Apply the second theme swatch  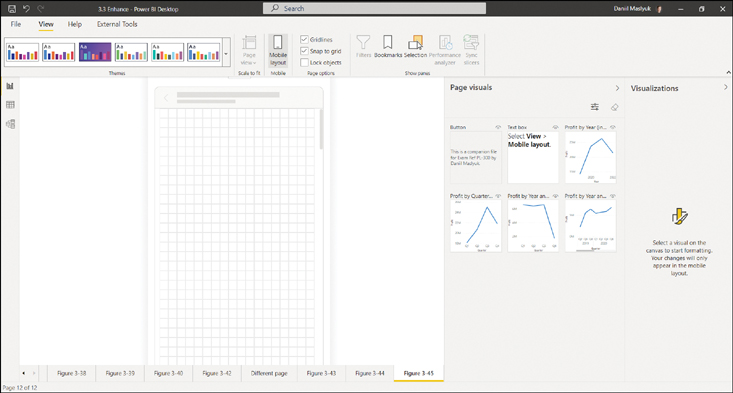tap(58, 52)
